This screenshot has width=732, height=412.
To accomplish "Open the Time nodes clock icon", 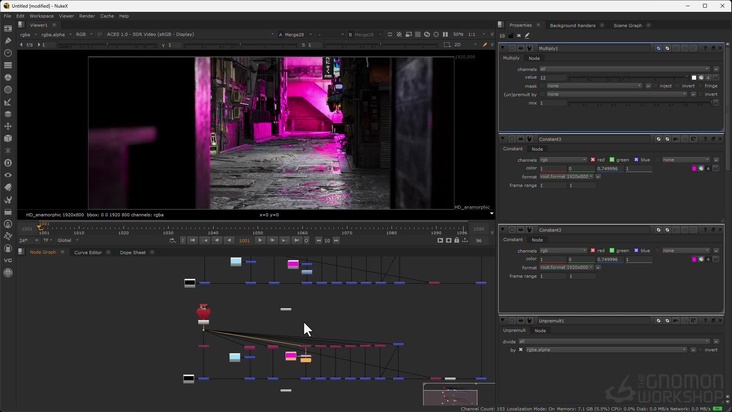I will pos(8,53).
